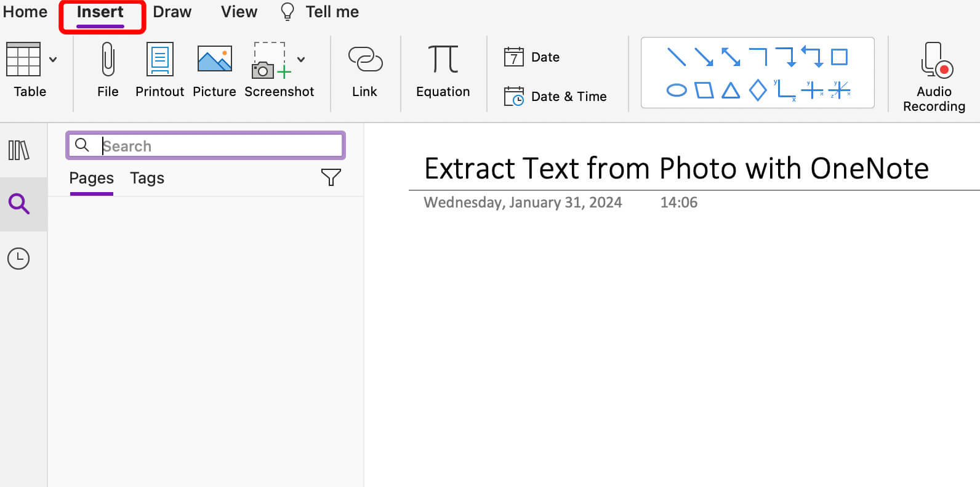Insert a file Printout

point(159,70)
